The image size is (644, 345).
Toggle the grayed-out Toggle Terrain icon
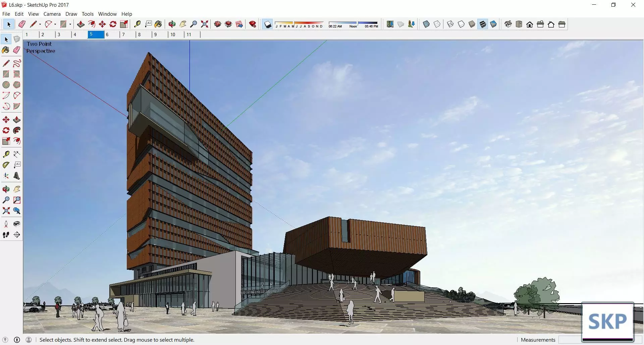pyautogui.click(x=401, y=24)
